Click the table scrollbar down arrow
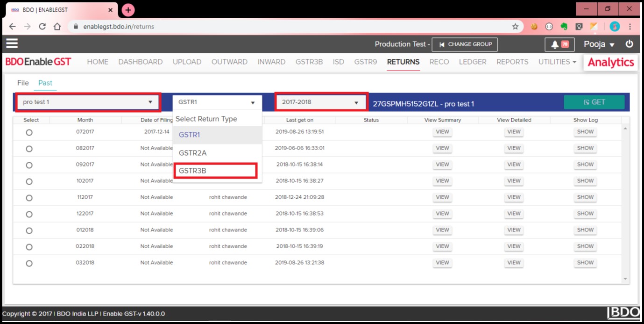This screenshot has width=644, height=324. click(x=625, y=279)
